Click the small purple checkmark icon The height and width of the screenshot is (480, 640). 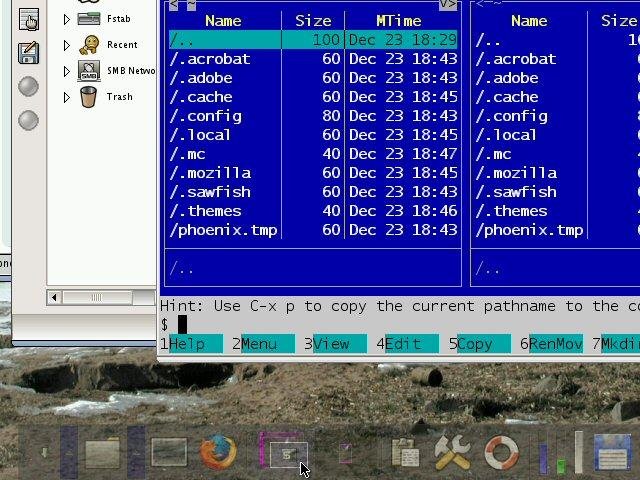345,453
